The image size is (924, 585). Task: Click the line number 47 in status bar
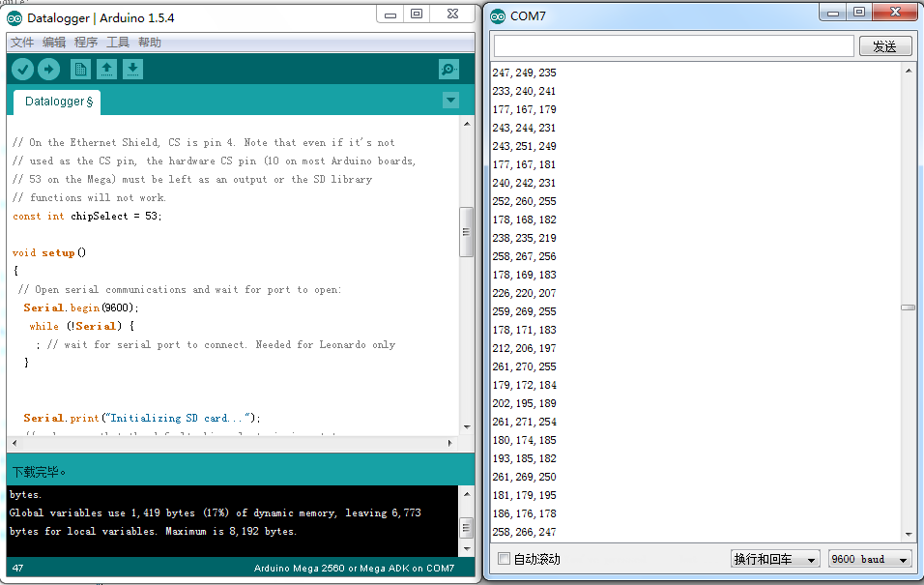tap(17, 569)
